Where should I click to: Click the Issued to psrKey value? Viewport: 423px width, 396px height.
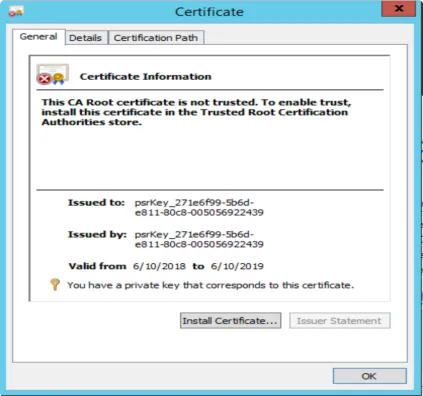click(x=199, y=207)
